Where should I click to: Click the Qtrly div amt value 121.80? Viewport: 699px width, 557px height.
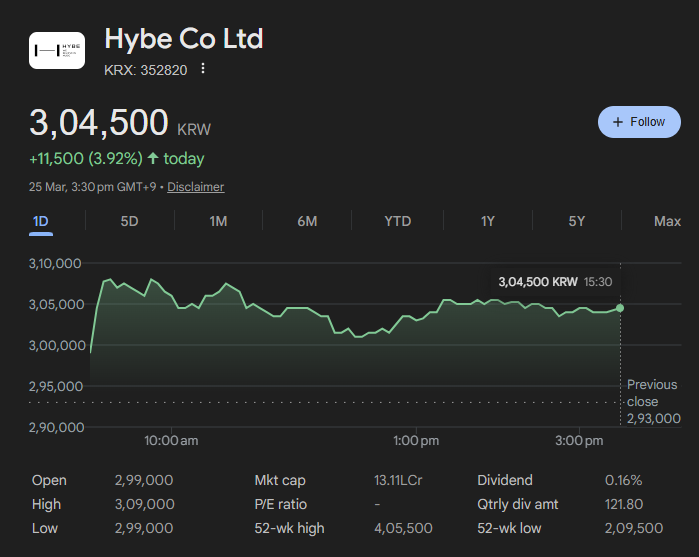624,504
